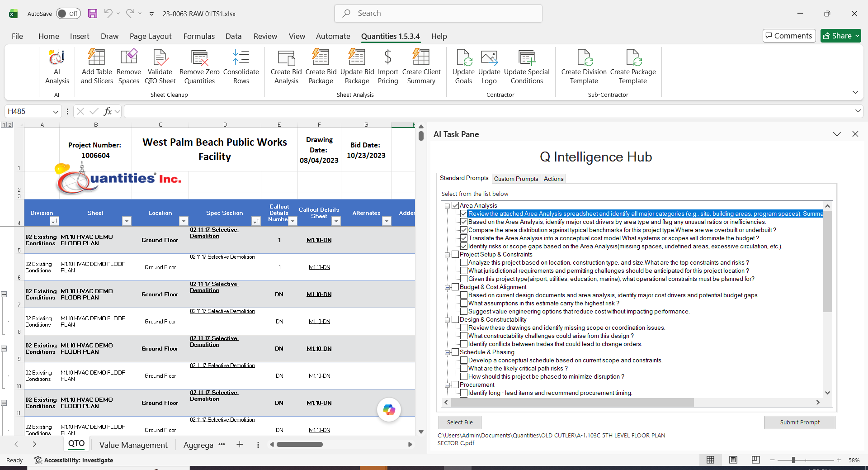
Task: Open the Spec Section filter dropdown
Action: point(256,221)
